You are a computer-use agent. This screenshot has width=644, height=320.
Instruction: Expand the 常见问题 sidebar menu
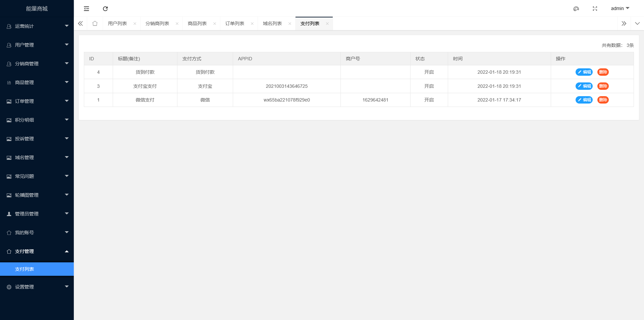click(x=37, y=176)
